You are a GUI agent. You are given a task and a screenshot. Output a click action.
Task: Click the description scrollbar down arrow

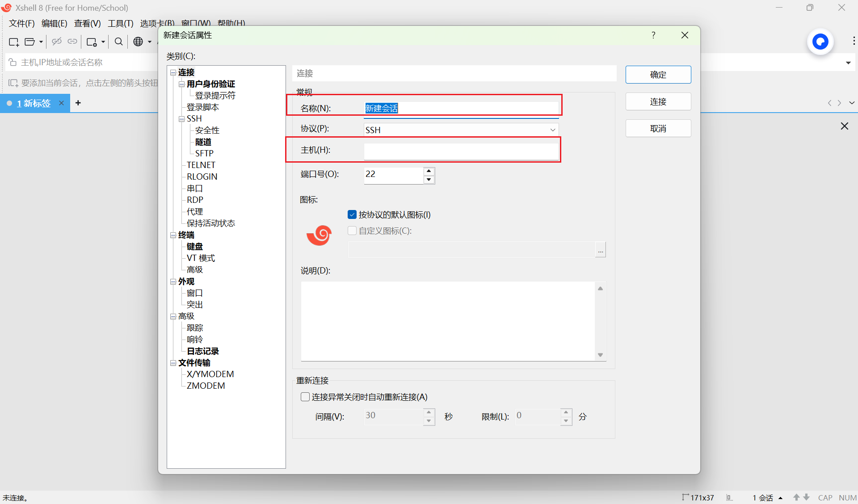(x=601, y=355)
